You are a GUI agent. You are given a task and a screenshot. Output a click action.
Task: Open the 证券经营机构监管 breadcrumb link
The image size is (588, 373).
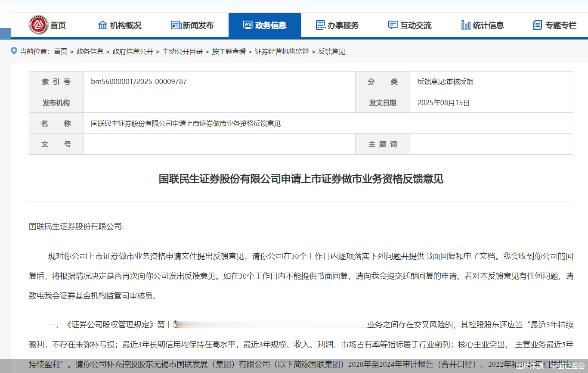282,52
